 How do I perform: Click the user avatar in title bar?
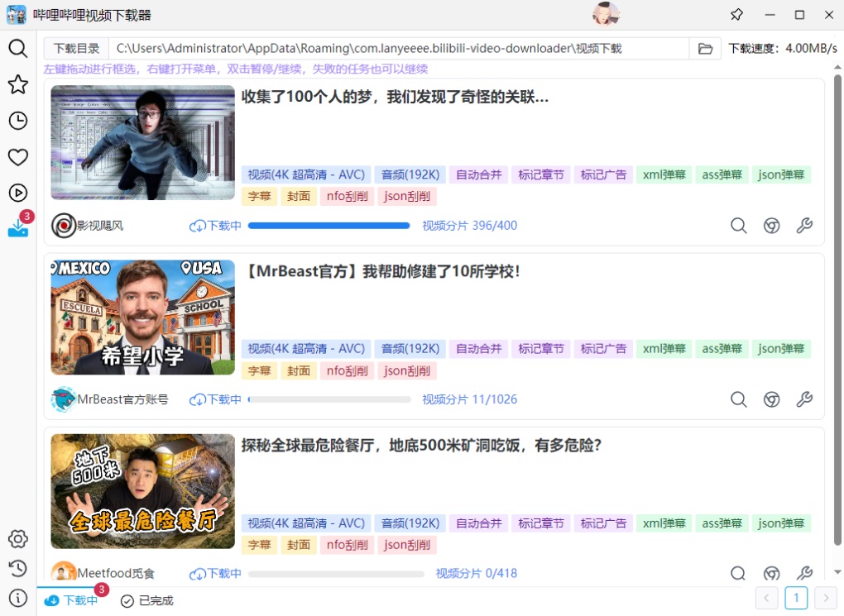[606, 15]
